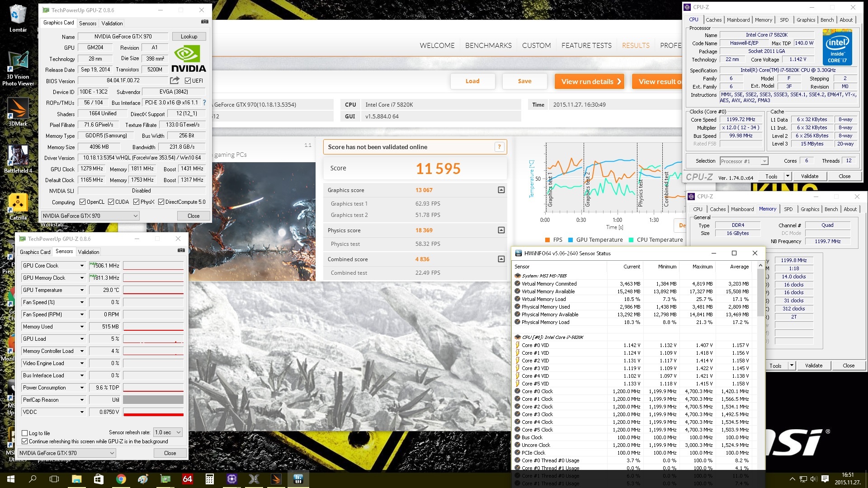Click the camera icon in GPU-Z Sensors window

[x=181, y=250]
